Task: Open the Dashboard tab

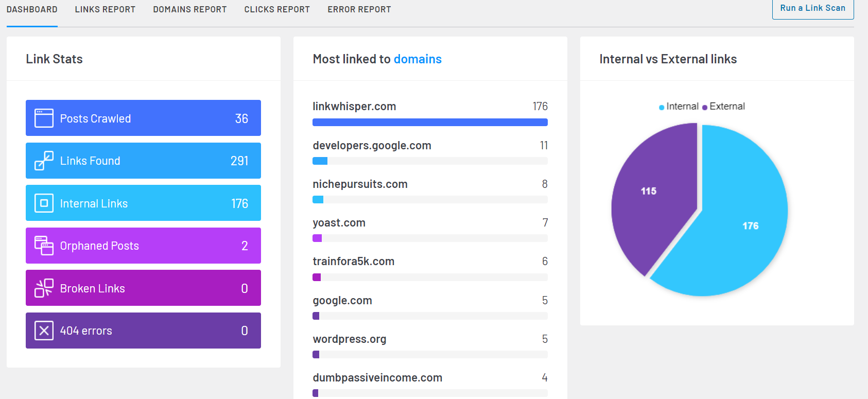Action: pos(32,9)
